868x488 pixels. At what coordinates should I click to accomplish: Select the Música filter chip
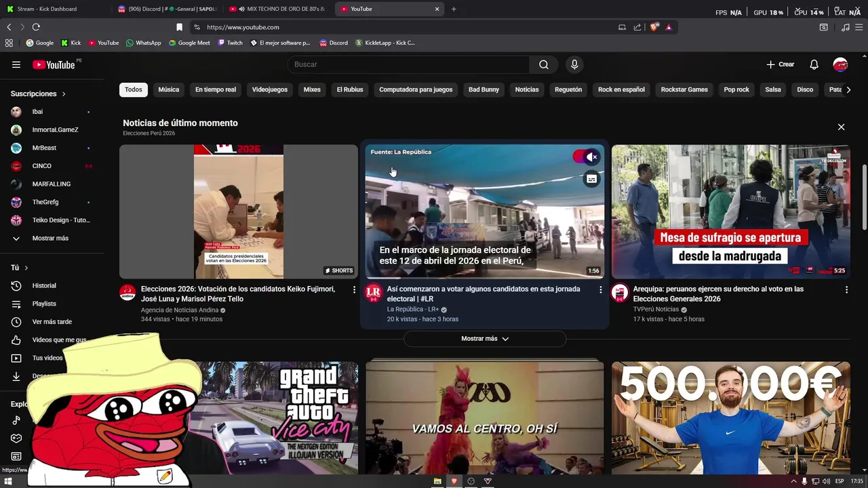pyautogui.click(x=169, y=89)
